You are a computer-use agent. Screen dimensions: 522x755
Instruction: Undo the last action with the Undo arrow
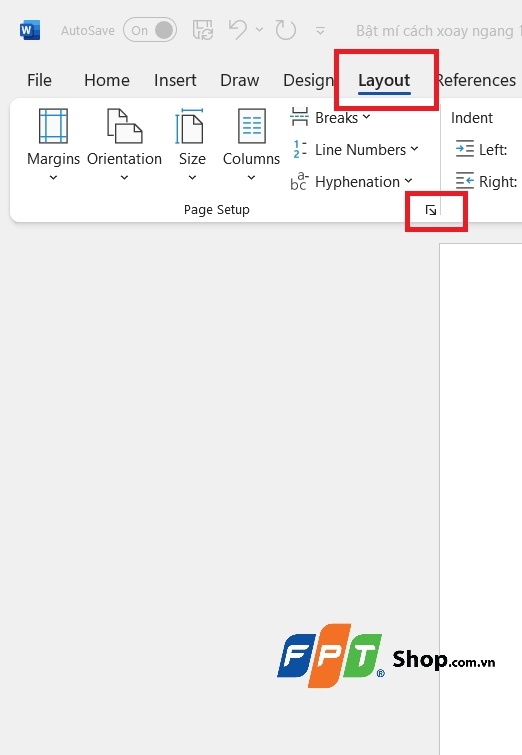[x=238, y=30]
